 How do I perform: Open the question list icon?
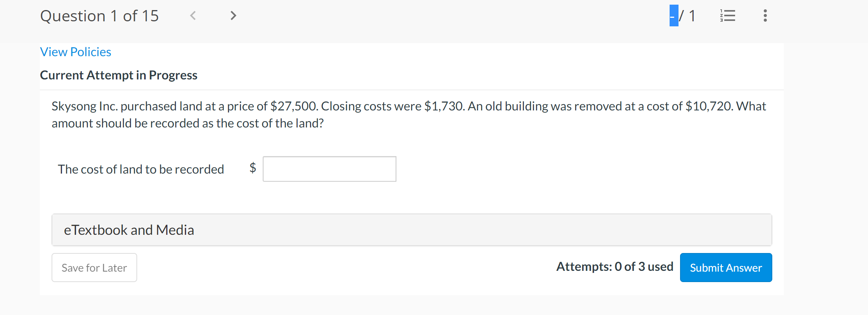(727, 15)
